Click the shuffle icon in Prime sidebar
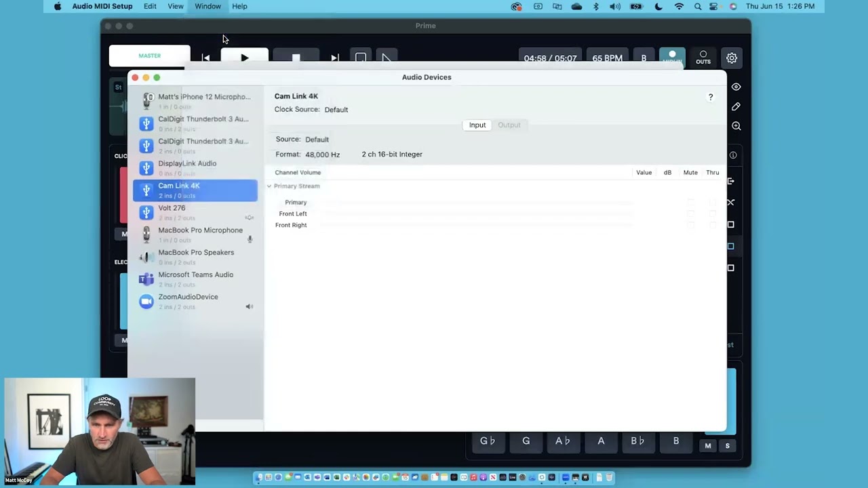Viewport: 868px width, 488px height. pos(730,203)
